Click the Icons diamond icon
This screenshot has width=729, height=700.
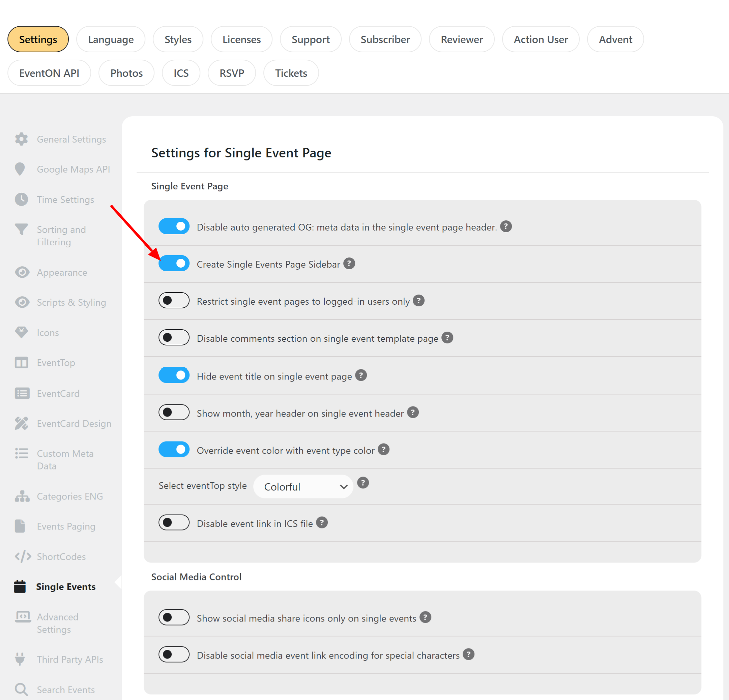[x=22, y=332]
